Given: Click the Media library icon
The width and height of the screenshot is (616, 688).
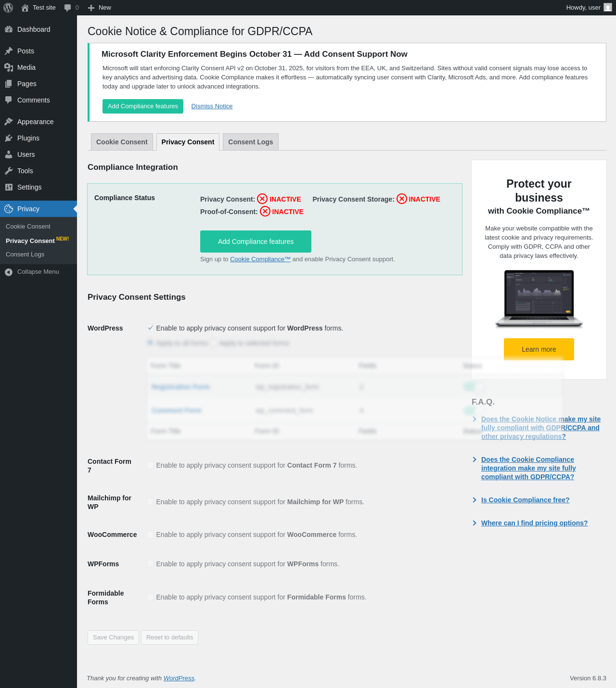Looking at the screenshot, I should coord(9,67).
